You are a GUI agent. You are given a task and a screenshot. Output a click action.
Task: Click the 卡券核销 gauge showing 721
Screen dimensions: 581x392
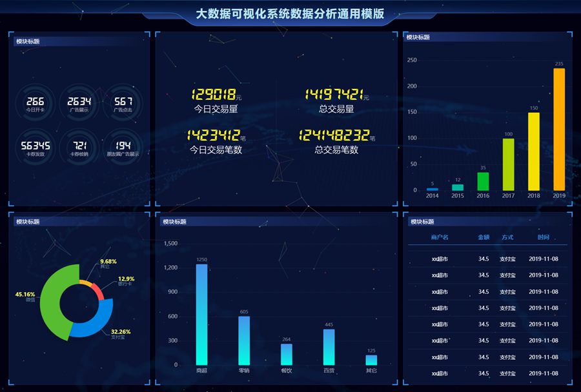point(79,148)
